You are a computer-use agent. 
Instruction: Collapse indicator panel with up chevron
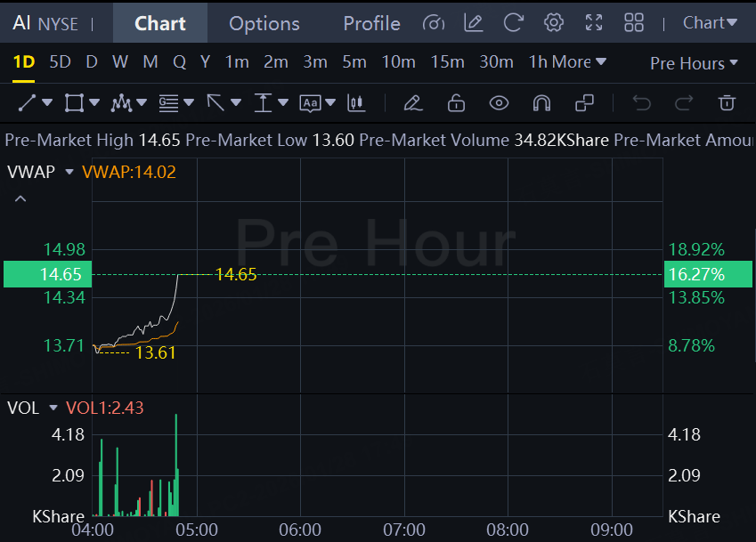click(x=20, y=198)
